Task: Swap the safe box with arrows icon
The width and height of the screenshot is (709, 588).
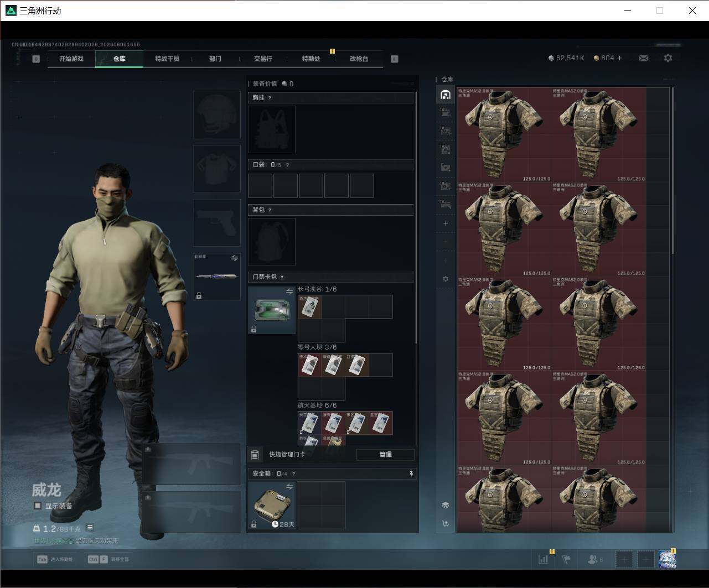Action: coord(289,487)
